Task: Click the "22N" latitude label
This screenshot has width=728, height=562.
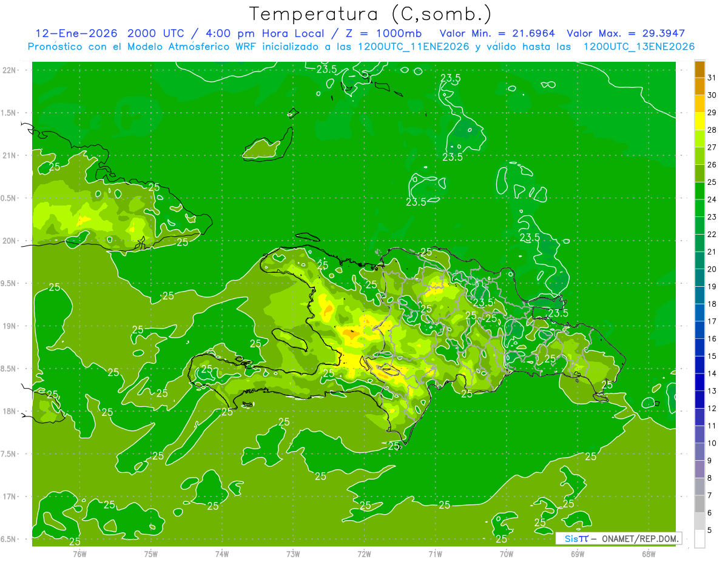Action: pyautogui.click(x=10, y=70)
